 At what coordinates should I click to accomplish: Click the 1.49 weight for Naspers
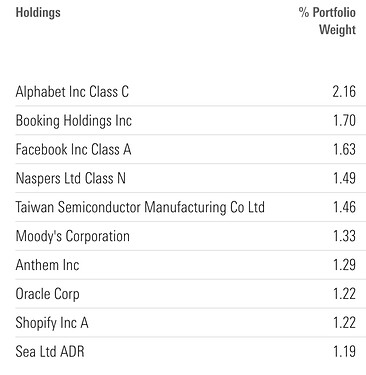pos(345,178)
